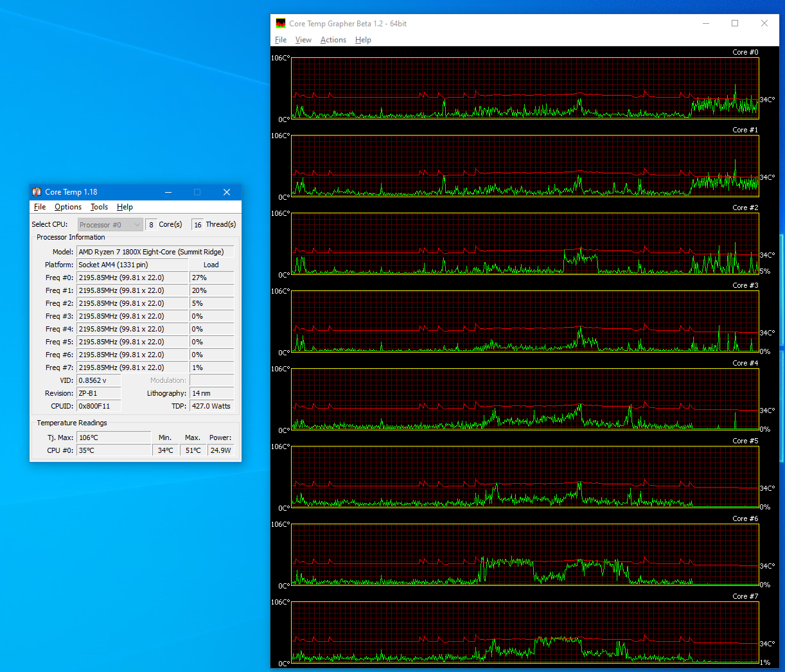
Task: Open Help menu in Core Temp Grapher
Action: click(363, 40)
